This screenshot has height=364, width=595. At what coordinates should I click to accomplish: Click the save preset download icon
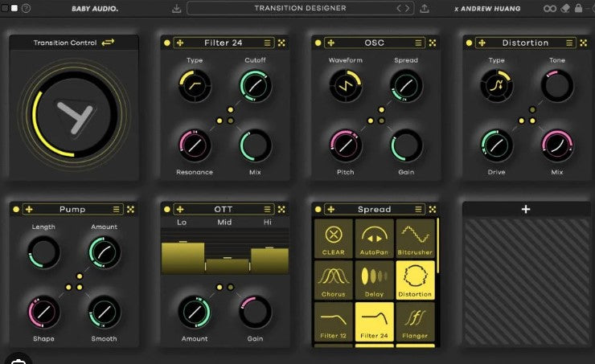coord(176,8)
